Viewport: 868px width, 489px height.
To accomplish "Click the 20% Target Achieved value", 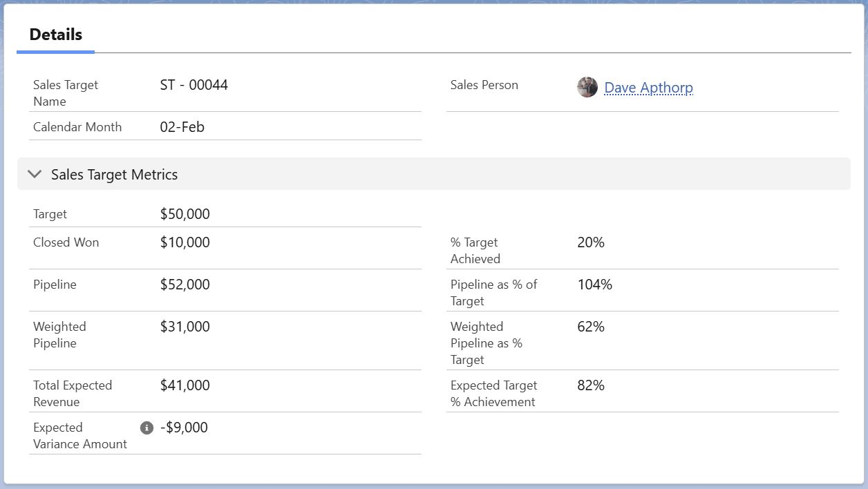I will click(x=591, y=242).
